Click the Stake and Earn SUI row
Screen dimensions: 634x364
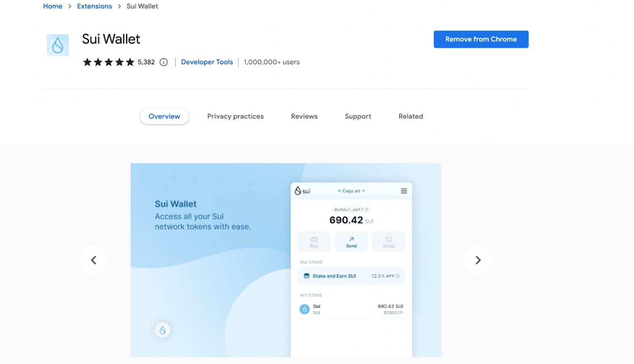(x=351, y=276)
